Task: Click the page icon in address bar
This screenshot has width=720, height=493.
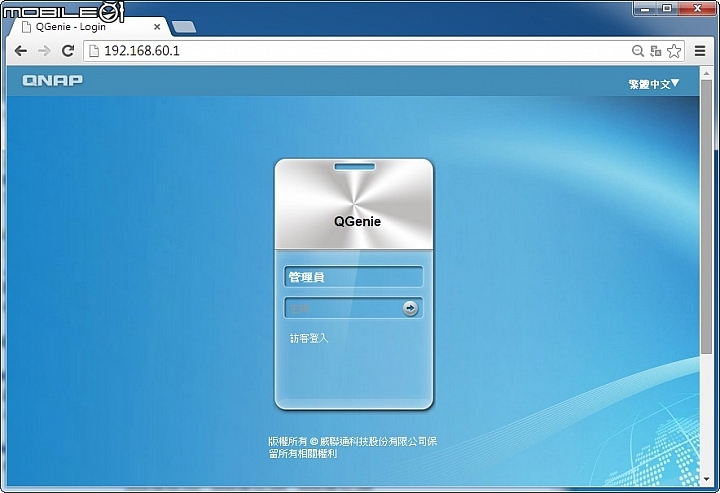Action: click(94, 51)
